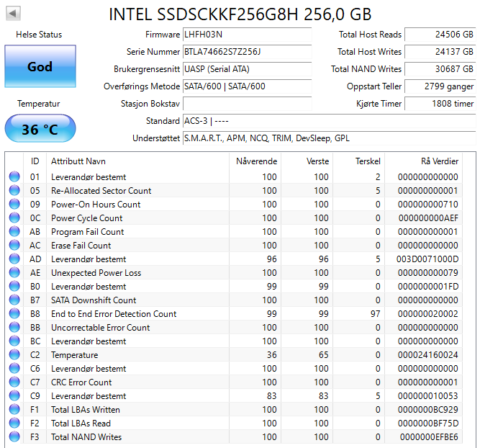Viewport: 480px width, 448px height.
Task: Click the Rå Verdier column header
Action: point(439,161)
